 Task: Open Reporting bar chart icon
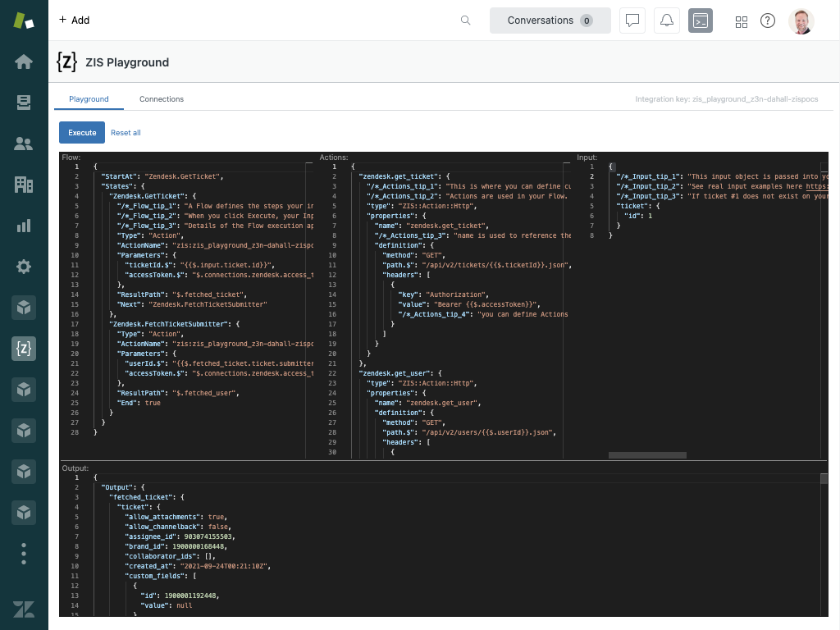[x=24, y=226]
